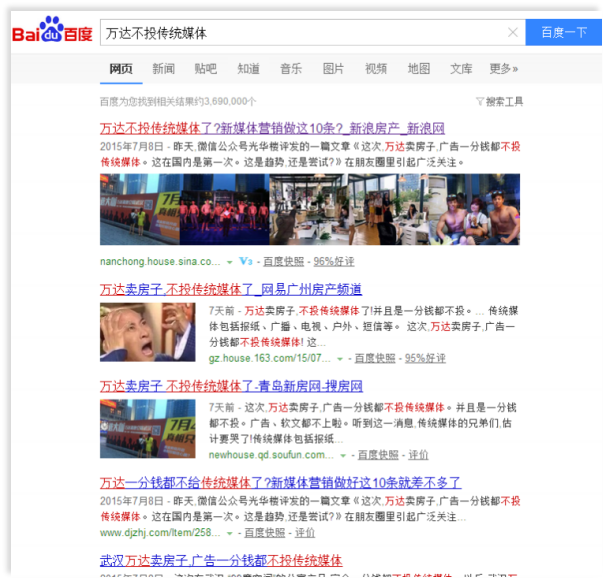Clear the search box with the X icon

(x=512, y=32)
